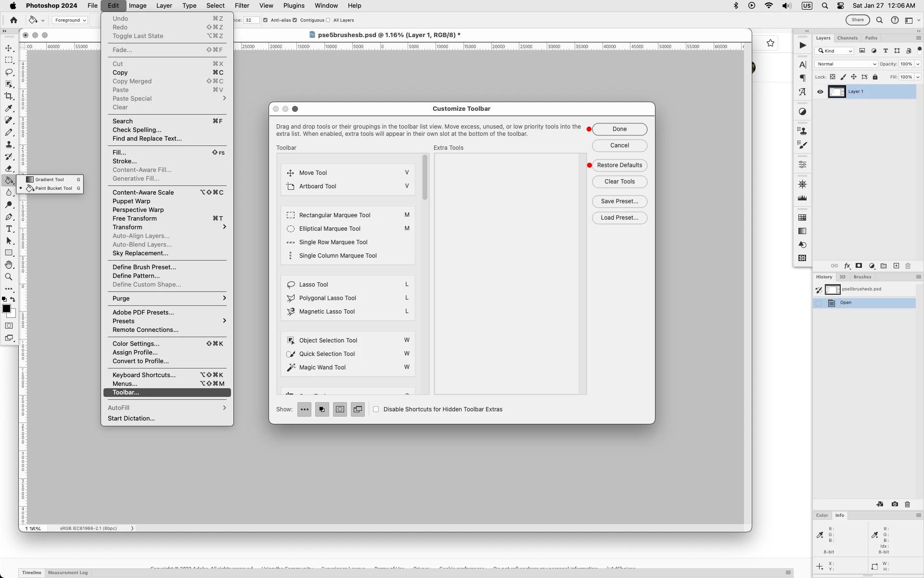This screenshot has height=578, width=924.
Task: Click the delete layer trash icon
Action: [x=908, y=266]
